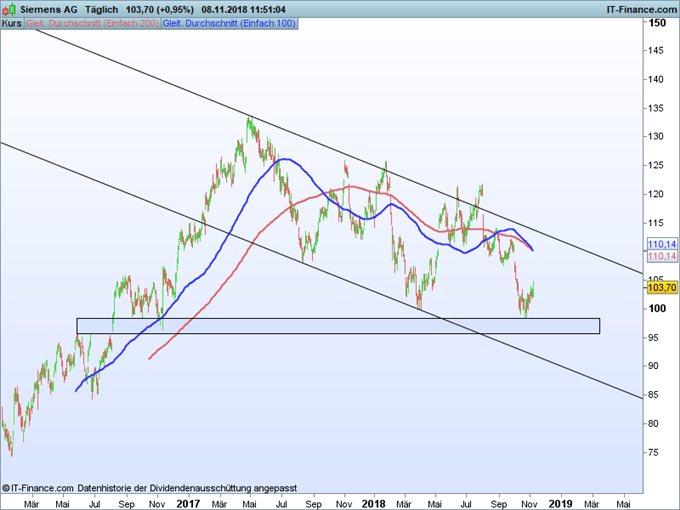Click the Siemens AG title text
Image resolution: width=680 pixels, height=510 pixels.
tap(49, 9)
